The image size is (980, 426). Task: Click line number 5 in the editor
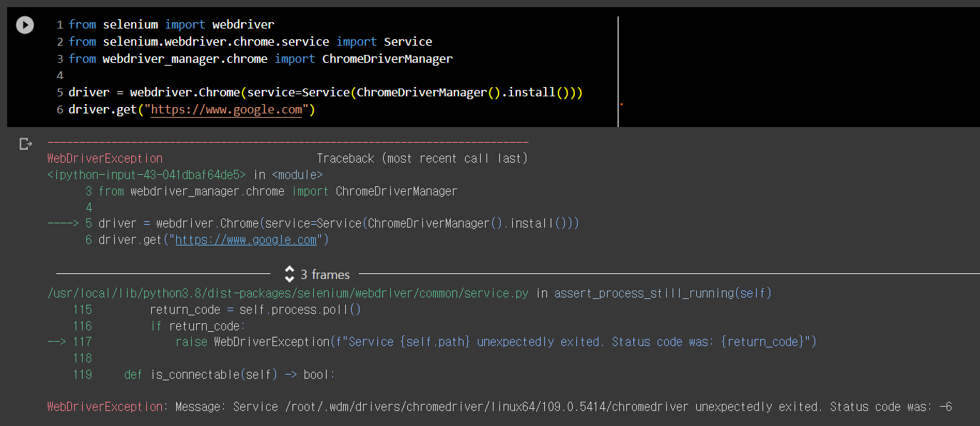59,92
